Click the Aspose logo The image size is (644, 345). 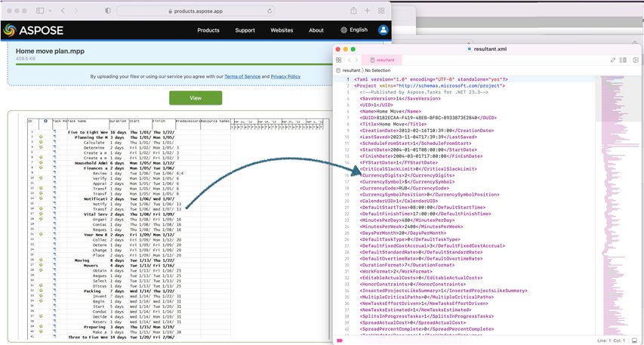[33, 30]
